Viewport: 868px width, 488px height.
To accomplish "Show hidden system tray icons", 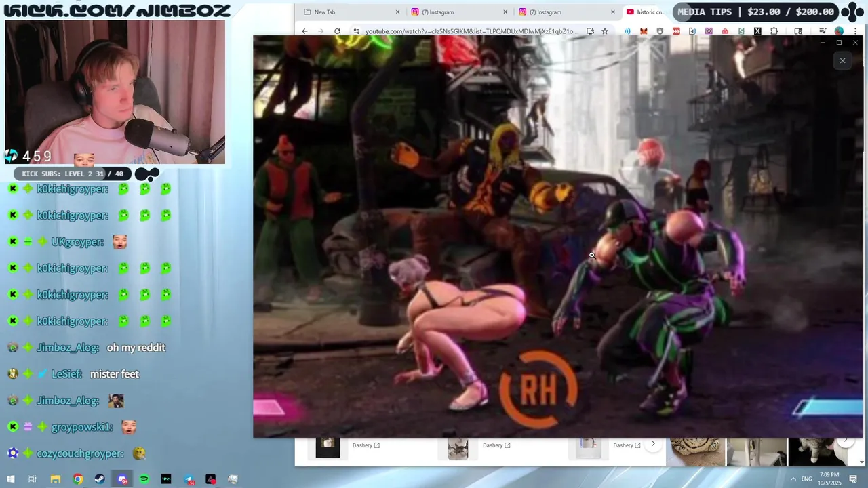I will (793, 479).
